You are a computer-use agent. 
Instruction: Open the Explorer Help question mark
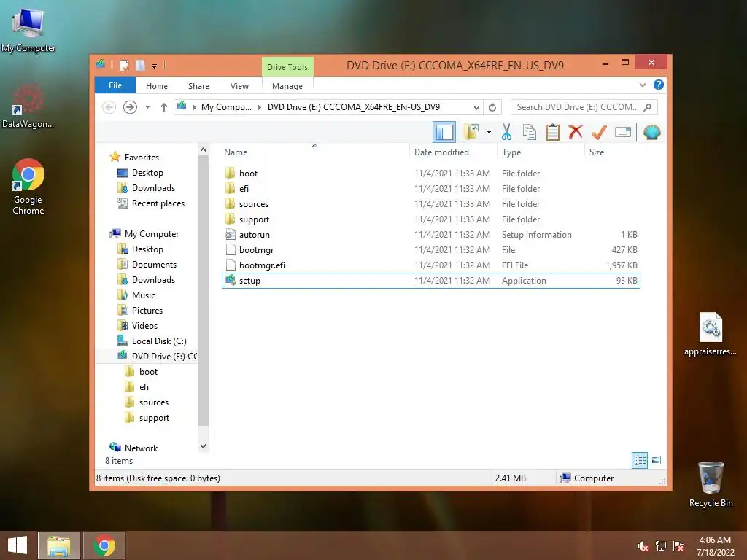point(659,85)
